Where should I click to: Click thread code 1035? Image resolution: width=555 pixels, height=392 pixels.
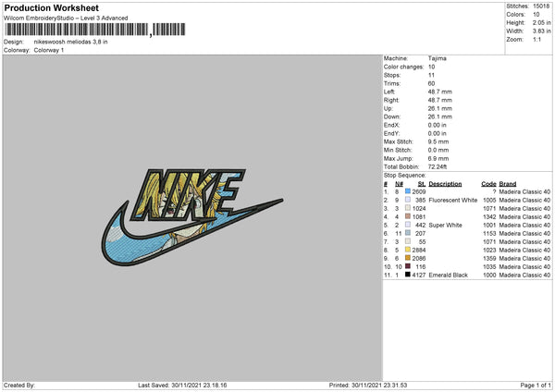pos(489,267)
